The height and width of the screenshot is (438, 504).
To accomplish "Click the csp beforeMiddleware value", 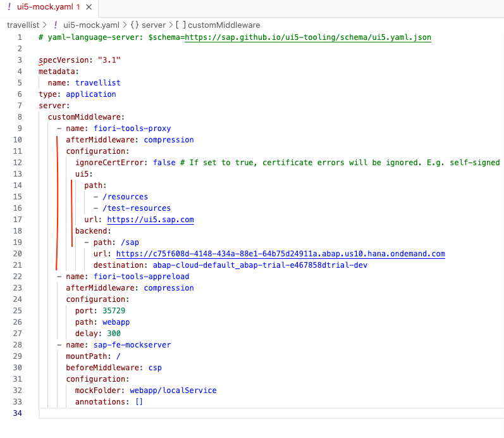I will click(155, 368).
